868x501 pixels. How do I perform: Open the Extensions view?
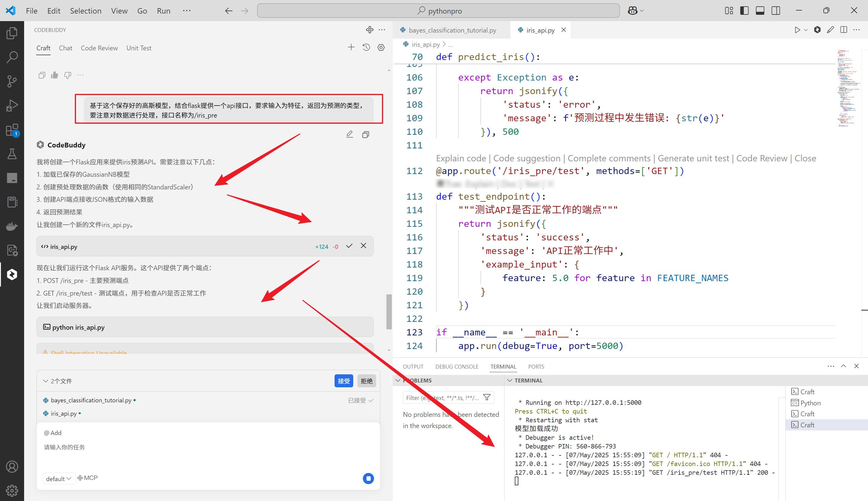point(12,130)
